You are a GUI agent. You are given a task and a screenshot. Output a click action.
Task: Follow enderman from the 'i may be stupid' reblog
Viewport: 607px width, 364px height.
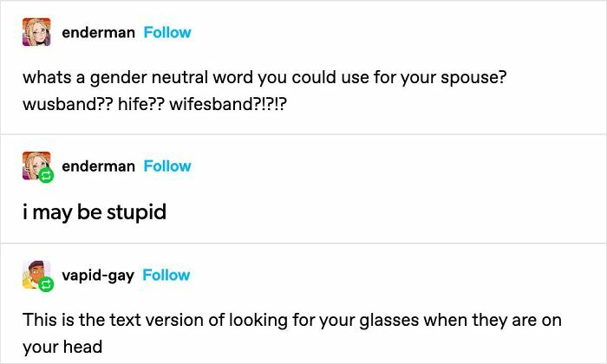pyautogui.click(x=167, y=166)
